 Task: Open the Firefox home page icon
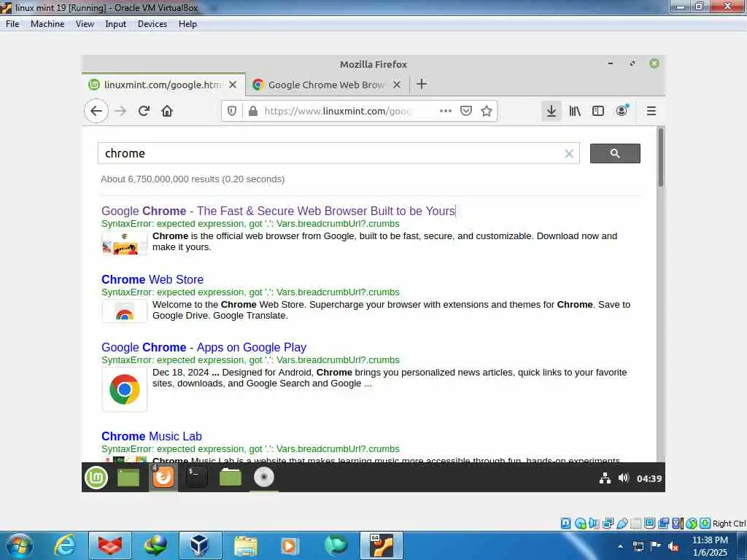pyautogui.click(x=167, y=111)
